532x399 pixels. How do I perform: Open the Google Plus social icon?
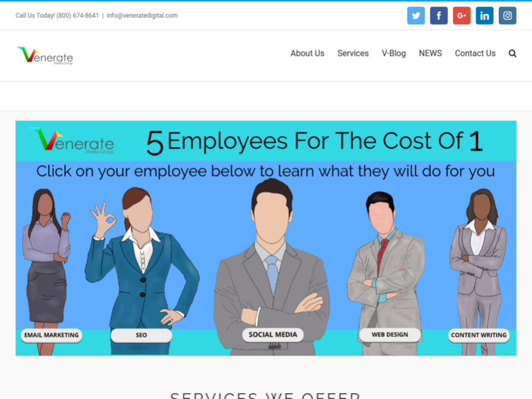point(461,16)
